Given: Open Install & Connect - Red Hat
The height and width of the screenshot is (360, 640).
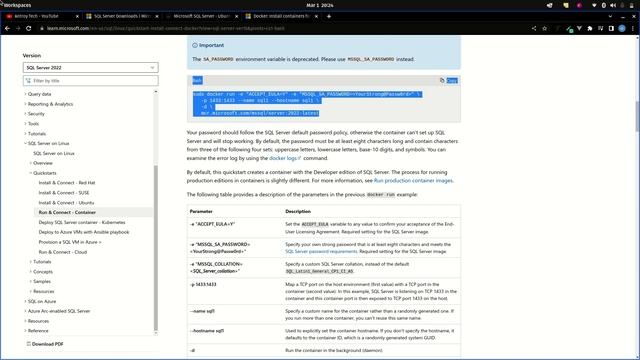Looking at the screenshot, I should click(x=67, y=183).
